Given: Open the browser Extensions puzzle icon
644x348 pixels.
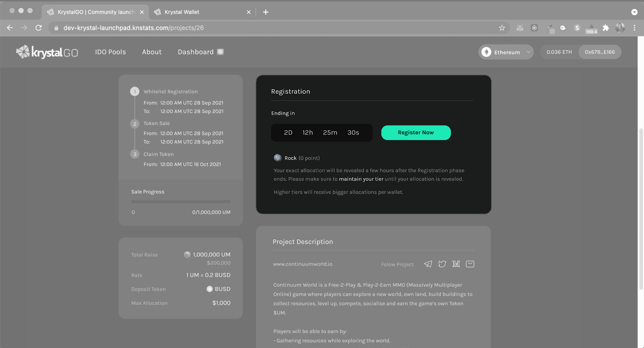Looking at the screenshot, I should point(605,28).
